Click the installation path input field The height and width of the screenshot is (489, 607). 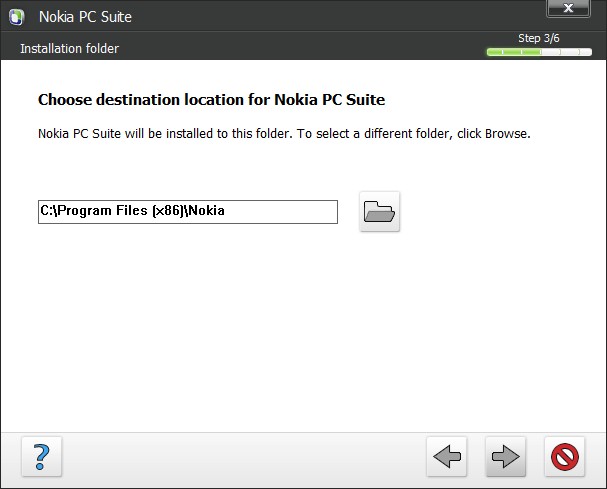point(188,212)
